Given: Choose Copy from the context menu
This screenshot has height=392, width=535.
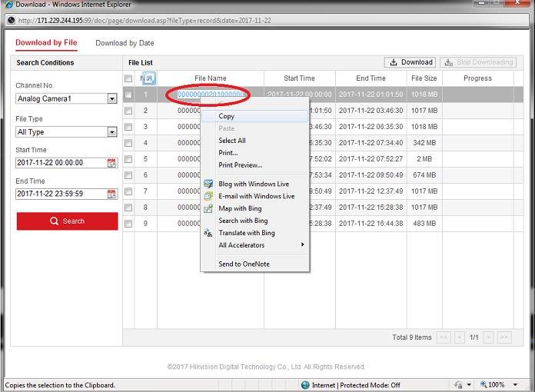Looking at the screenshot, I should coord(227,116).
